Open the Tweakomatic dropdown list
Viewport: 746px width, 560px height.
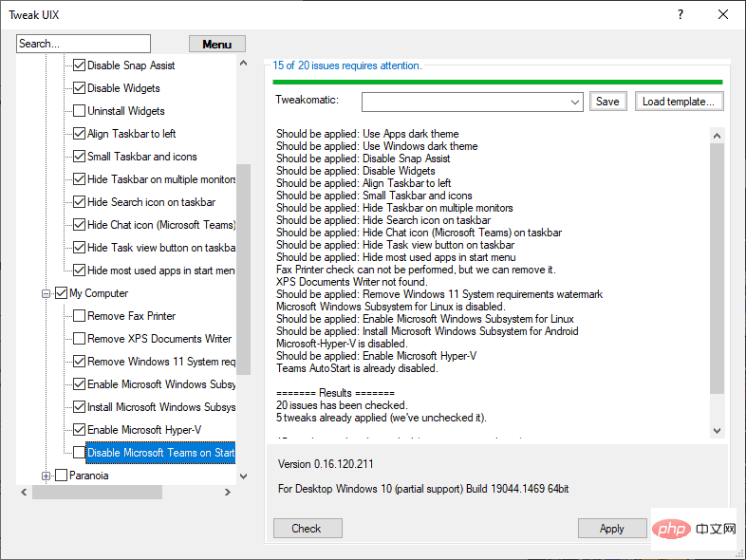pyautogui.click(x=575, y=102)
